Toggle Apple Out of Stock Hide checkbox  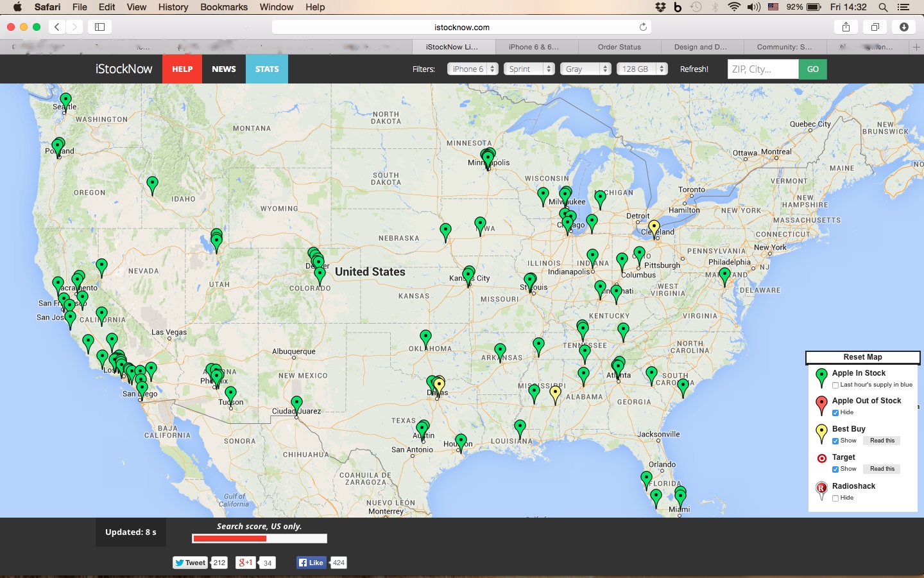835,413
